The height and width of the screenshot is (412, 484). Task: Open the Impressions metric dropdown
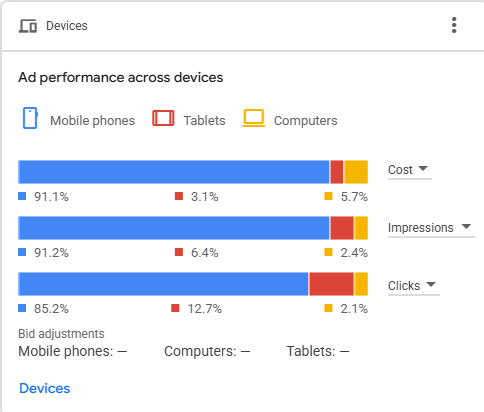[431, 228]
